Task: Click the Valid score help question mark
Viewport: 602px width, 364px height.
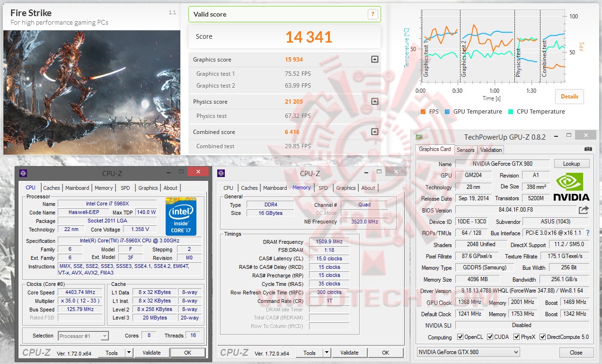Action: [373, 14]
